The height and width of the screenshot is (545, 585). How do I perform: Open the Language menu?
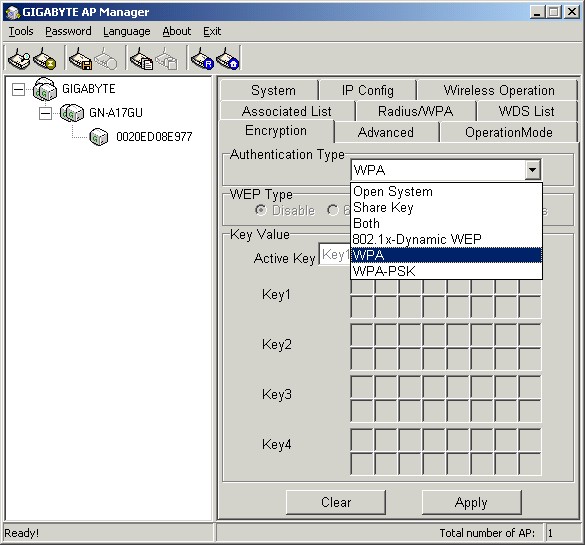[x=127, y=31]
